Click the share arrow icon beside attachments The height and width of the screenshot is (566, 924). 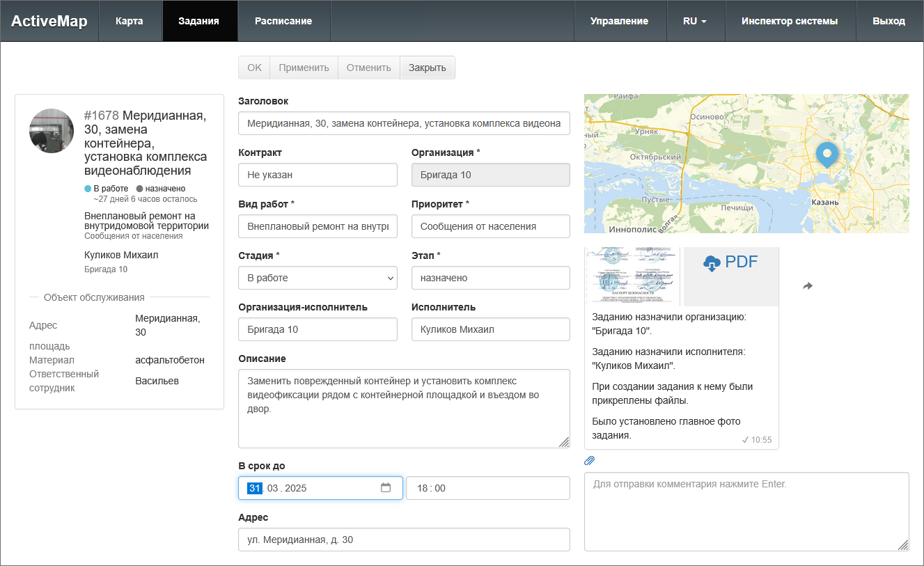pos(808,286)
